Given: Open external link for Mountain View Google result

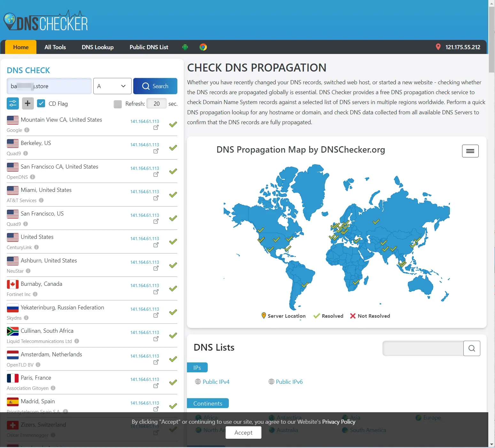Looking at the screenshot, I should [156, 127].
